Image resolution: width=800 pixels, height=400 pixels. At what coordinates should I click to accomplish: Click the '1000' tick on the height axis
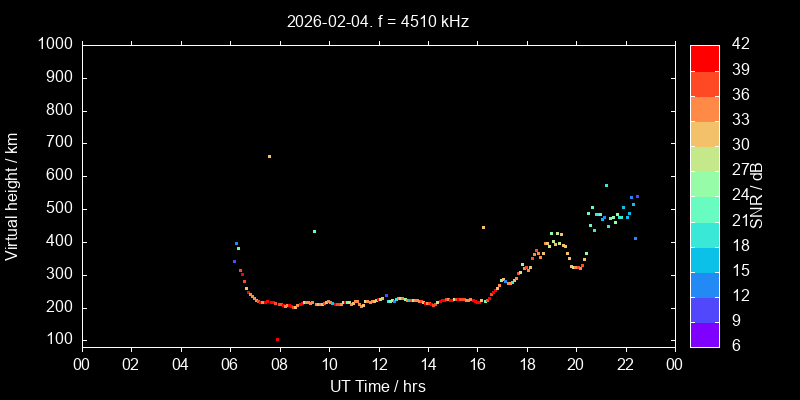(x=54, y=45)
